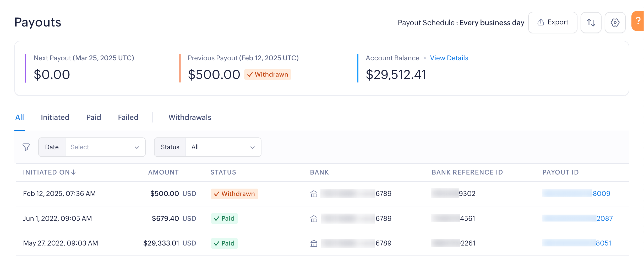
Task: Select the Paid tab
Action: pos(94,117)
